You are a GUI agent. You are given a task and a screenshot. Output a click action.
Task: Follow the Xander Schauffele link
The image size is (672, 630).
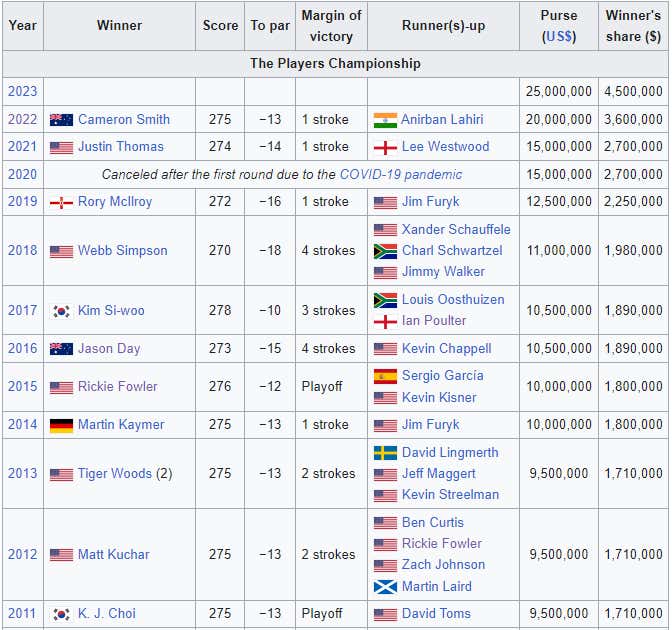[456, 230]
